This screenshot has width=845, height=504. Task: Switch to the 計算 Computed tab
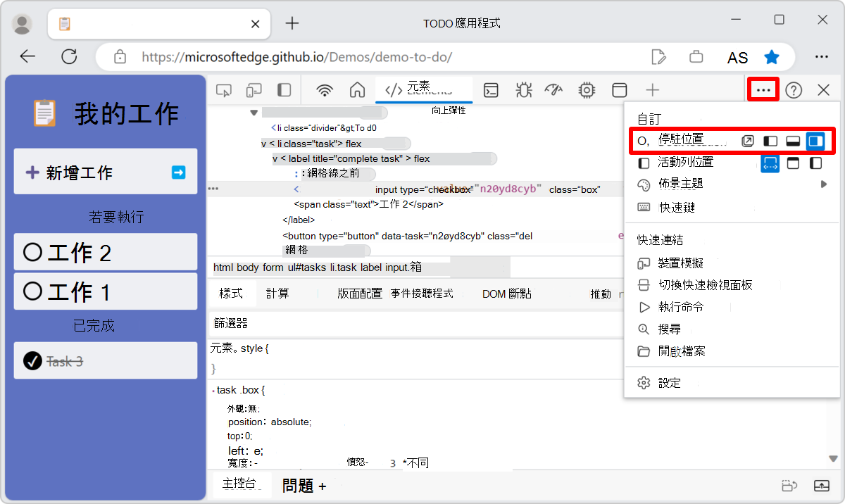click(x=277, y=294)
